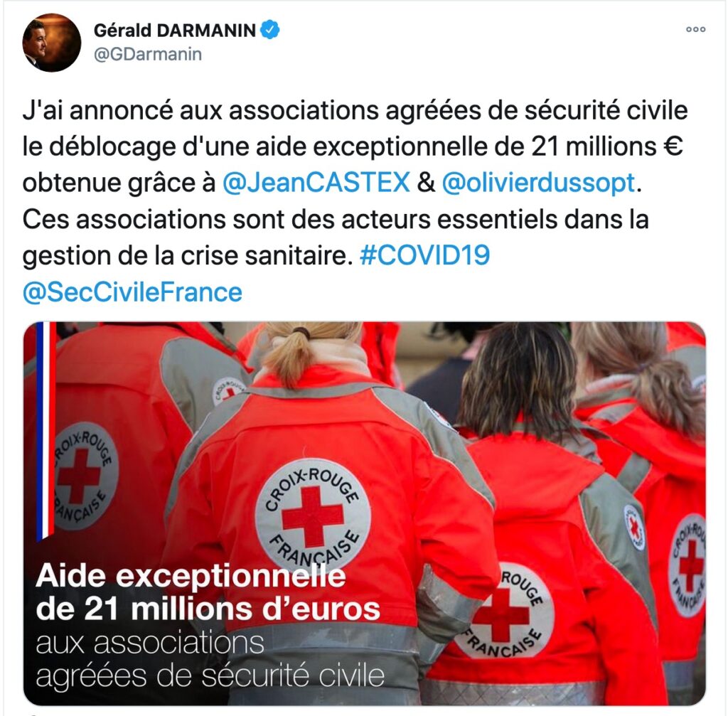Click the blue verified badge

coord(269,30)
